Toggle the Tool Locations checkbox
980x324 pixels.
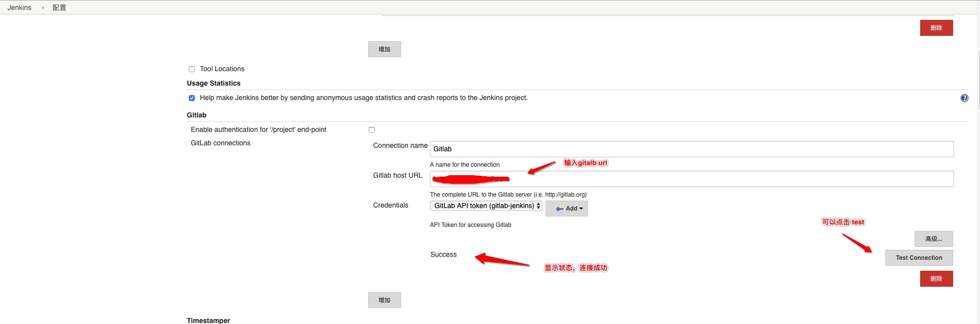pyautogui.click(x=192, y=69)
